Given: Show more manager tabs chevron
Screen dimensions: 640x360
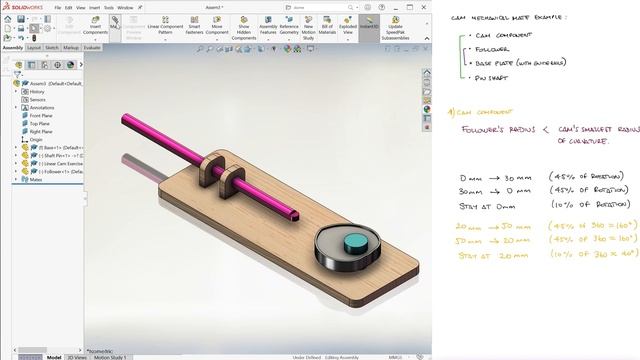Looking at the screenshot, I should pos(81,64).
